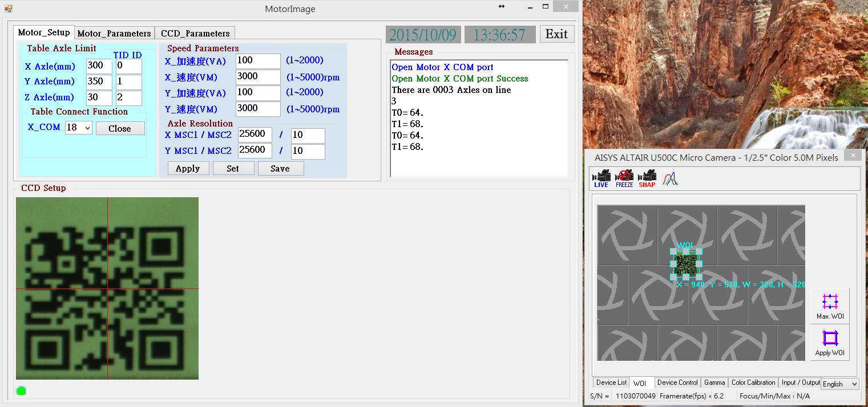Click serial number 1103070049 in status bar
This screenshot has height=407, width=868.
(636, 396)
